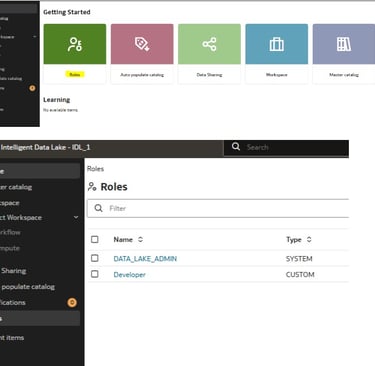Toggle the select-all checkbox in table header
This screenshot has height=366, width=375.
point(95,239)
